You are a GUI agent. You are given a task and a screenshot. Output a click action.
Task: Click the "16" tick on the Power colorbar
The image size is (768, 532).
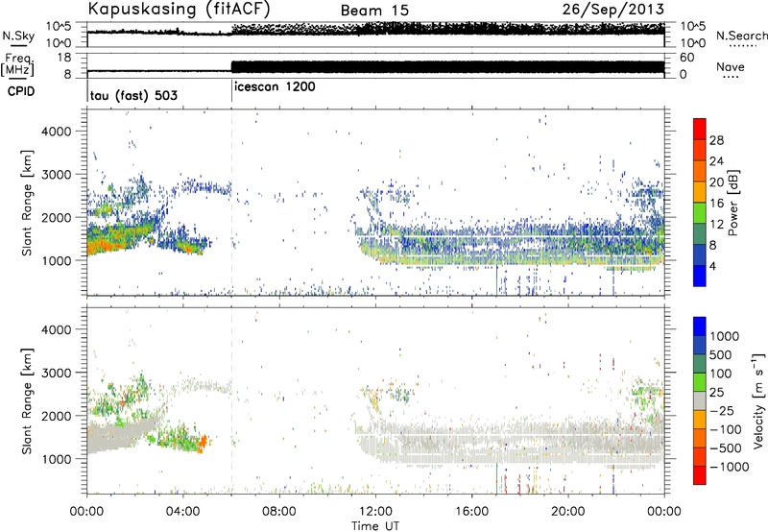click(x=716, y=204)
